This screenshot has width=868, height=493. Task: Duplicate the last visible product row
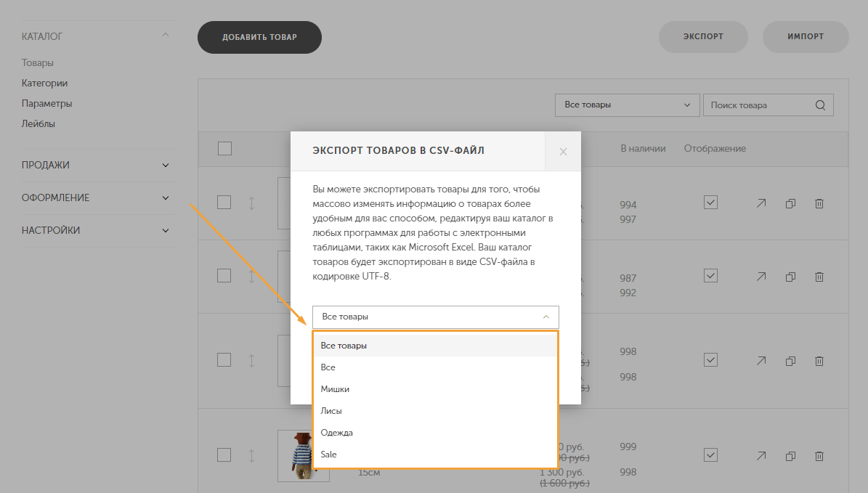click(790, 456)
